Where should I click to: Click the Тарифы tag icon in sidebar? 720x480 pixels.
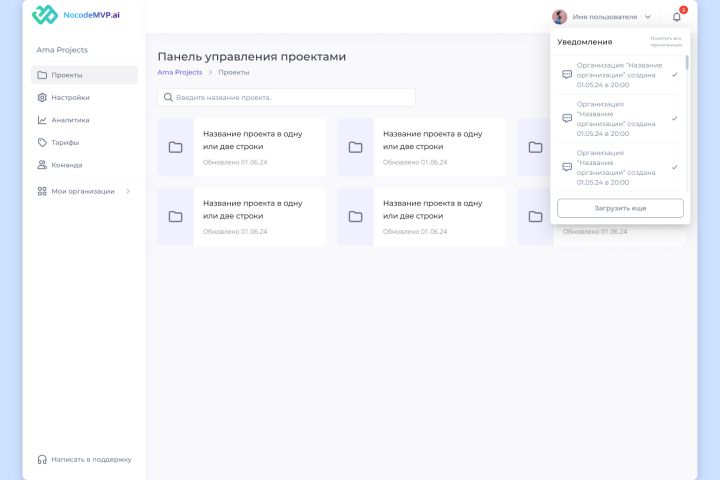coord(42,143)
